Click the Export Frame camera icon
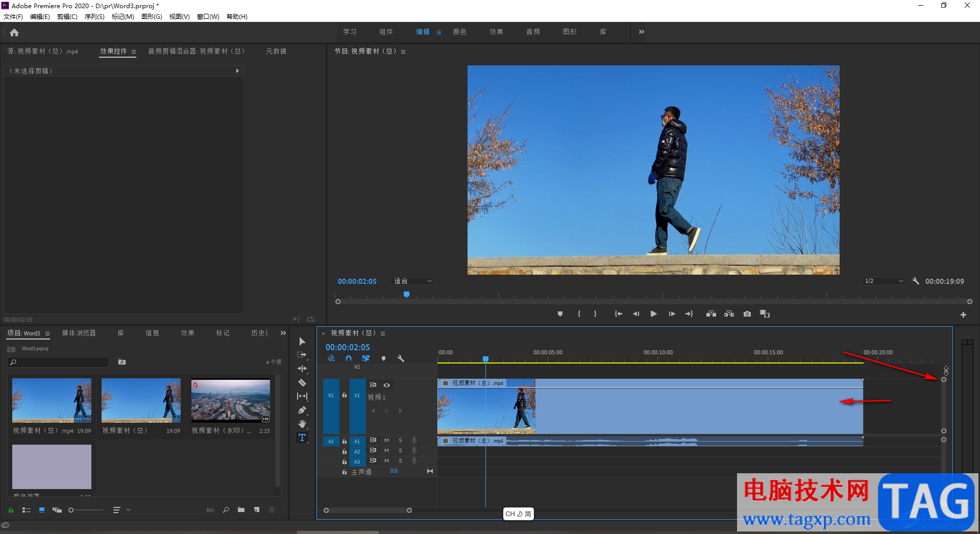 coord(747,314)
